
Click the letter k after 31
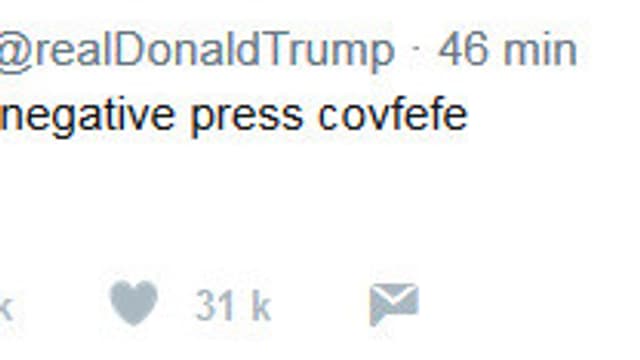[x=261, y=305]
